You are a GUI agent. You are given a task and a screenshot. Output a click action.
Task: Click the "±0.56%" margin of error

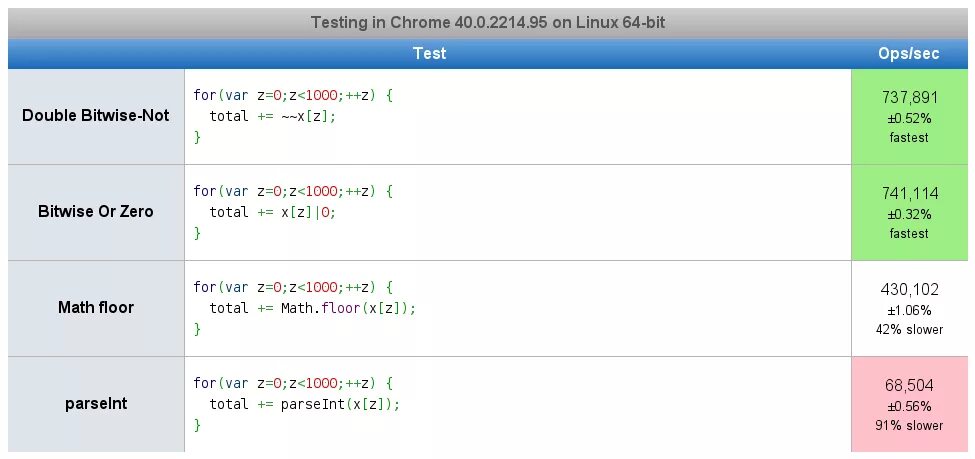pyautogui.click(x=909, y=406)
